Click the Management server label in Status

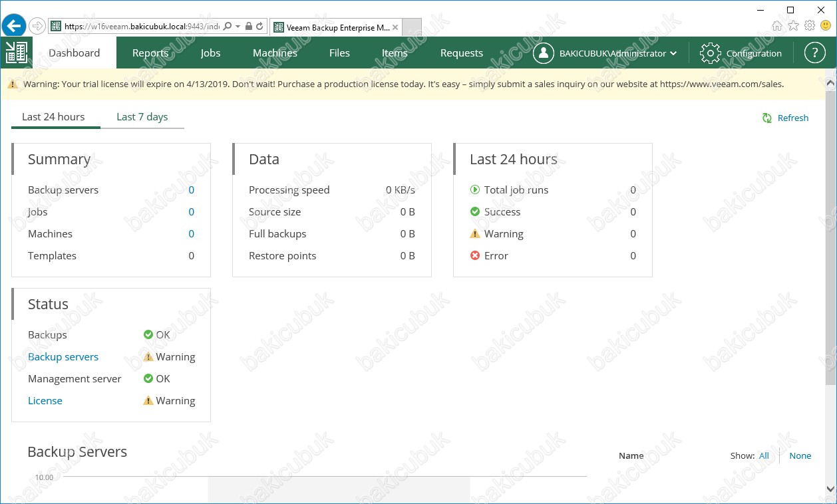point(75,378)
